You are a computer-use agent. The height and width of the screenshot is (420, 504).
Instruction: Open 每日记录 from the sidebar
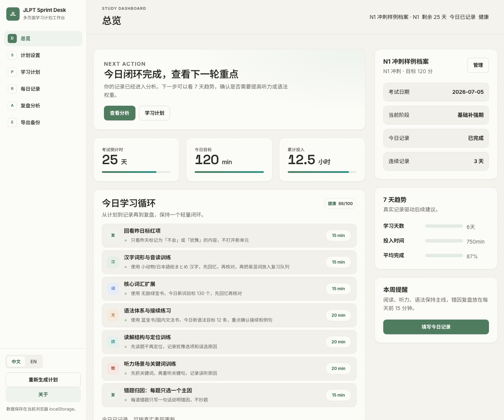click(43, 89)
